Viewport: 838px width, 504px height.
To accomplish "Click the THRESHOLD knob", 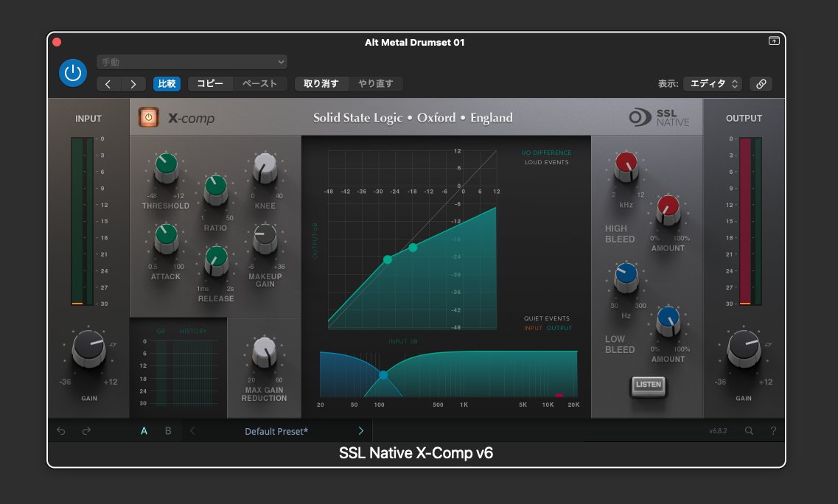I will click(167, 167).
